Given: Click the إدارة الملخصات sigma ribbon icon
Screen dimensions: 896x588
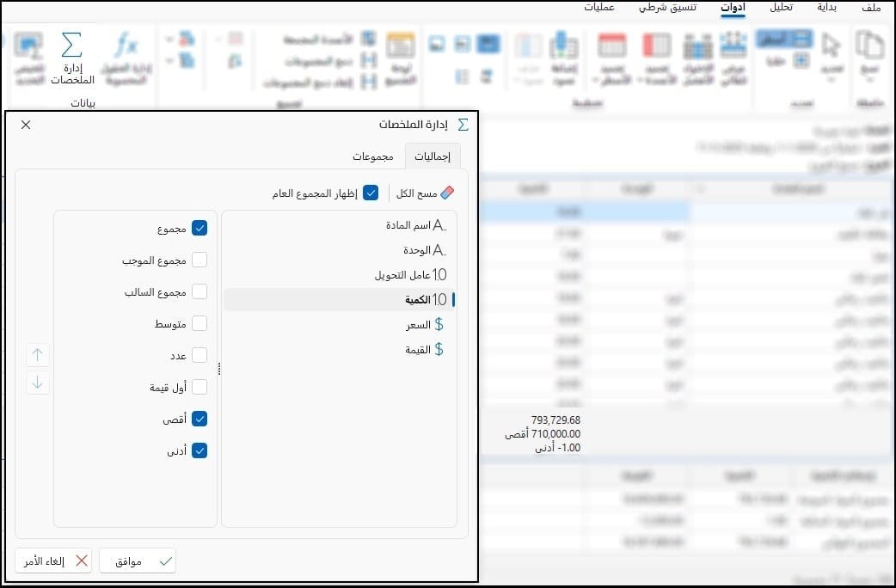Looking at the screenshot, I should pyautogui.click(x=72, y=46).
